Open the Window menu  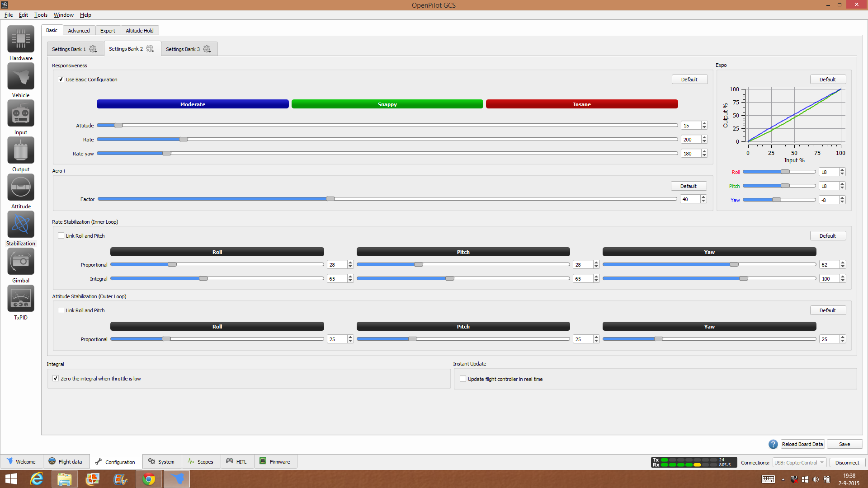(64, 15)
